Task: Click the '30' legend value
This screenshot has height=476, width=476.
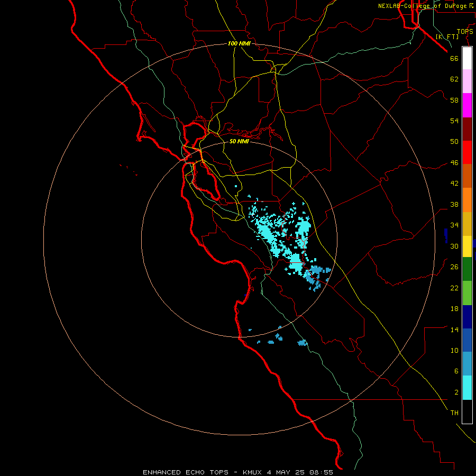Action: coord(454,246)
